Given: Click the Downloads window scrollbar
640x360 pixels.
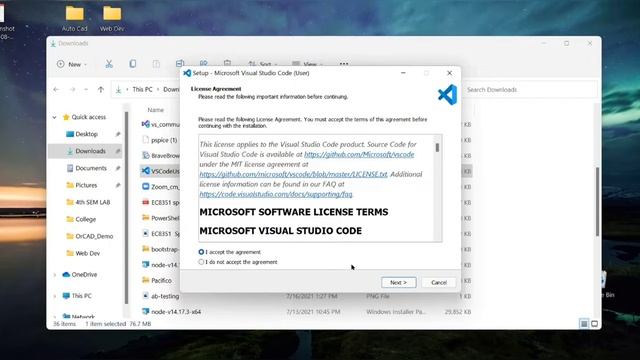Looking at the screenshot, I should pyautogui.click(x=597, y=201).
